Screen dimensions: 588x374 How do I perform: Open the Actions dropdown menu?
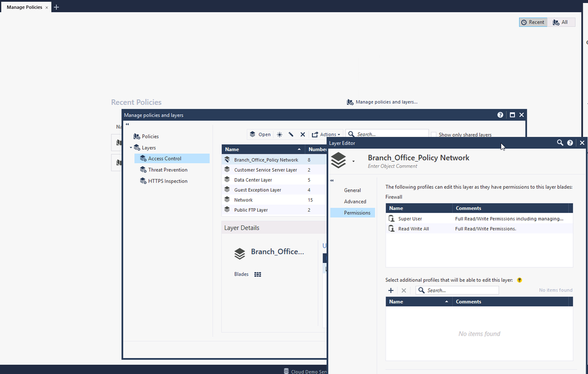tap(326, 135)
